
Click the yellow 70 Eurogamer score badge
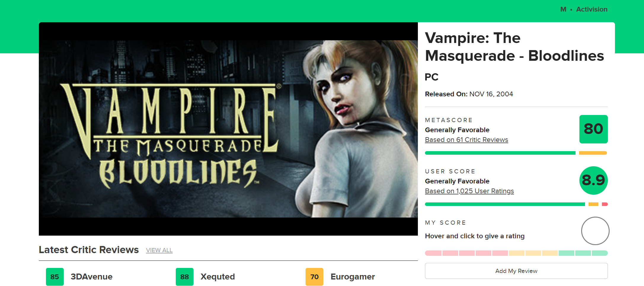pos(314,277)
